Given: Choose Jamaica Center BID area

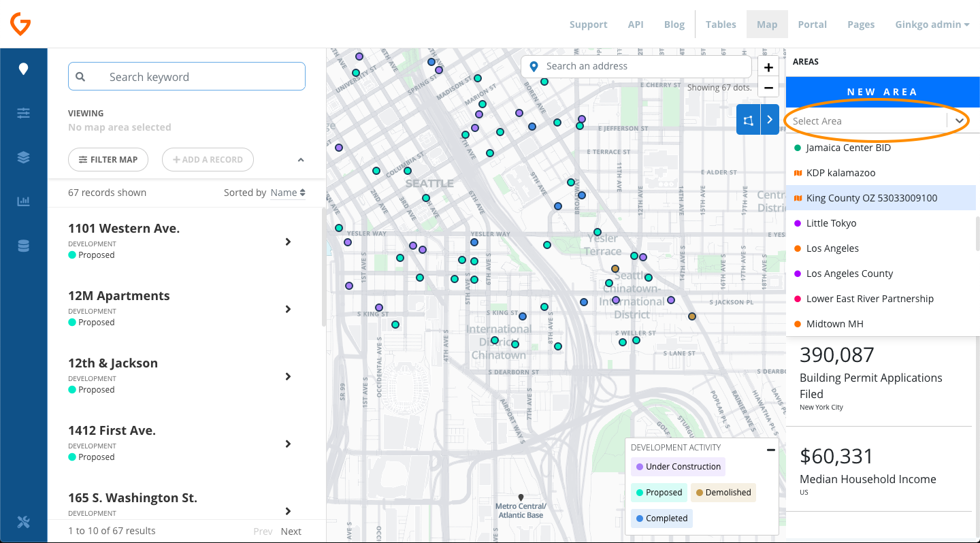Looking at the screenshot, I should (x=881, y=148).
